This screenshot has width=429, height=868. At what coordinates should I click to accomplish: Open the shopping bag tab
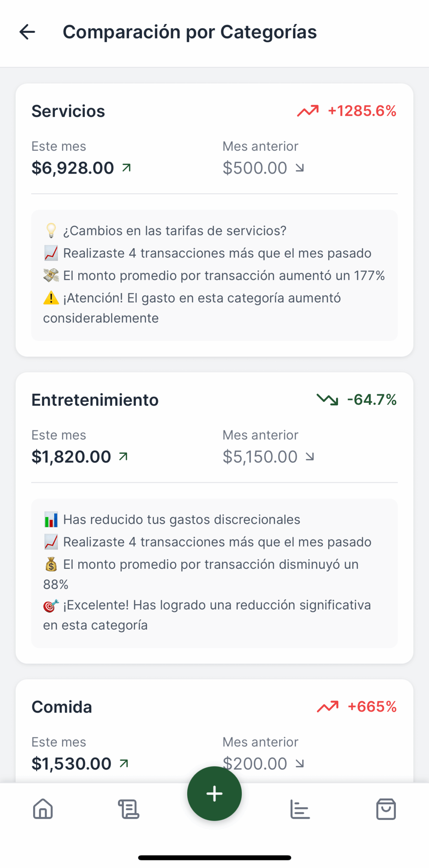coord(386,809)
